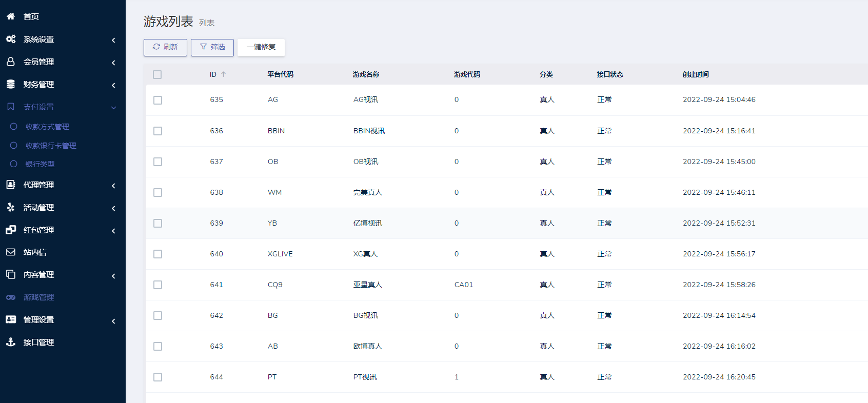Click the CQ9 platform code cell
The image size is (868, 403).
[x=275, y=285]
